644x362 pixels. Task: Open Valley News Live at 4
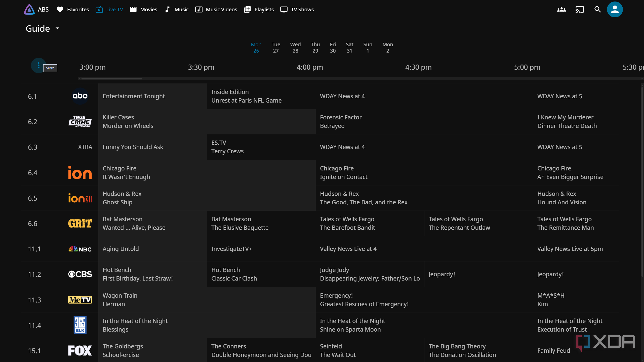(x=424, y=249)
